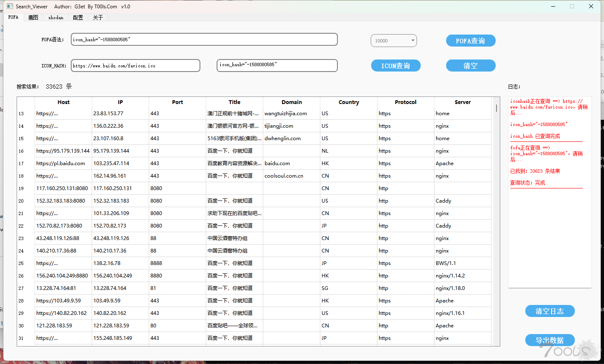
Task: Click domain cell coolsoul.com.cn
Action: (292, 176)
